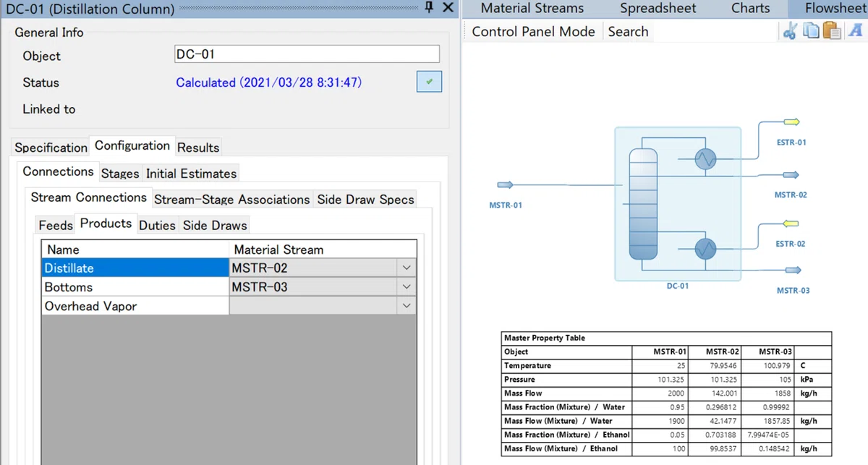Click the Copy icon in flowsheet toolbar
Image resolution: width=868 pixels, height=465 pixels.
point(811,31)
